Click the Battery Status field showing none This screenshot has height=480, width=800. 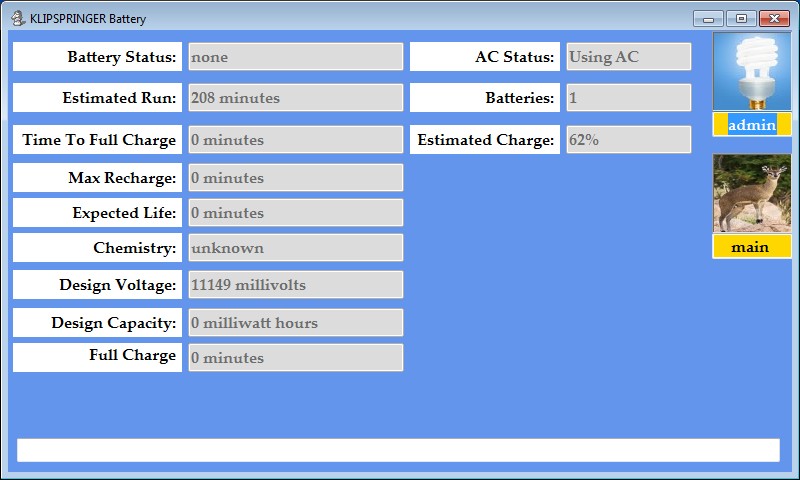click(295, 57)
